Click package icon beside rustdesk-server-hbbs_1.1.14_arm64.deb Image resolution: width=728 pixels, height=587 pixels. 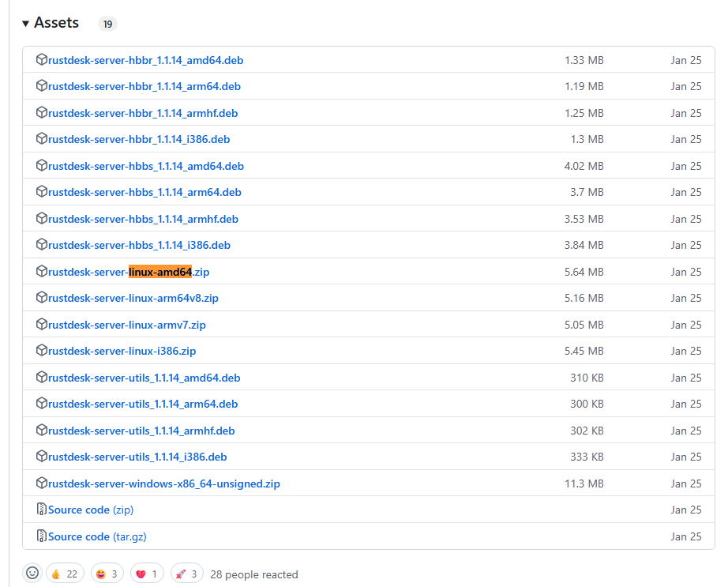coord(42,192)
